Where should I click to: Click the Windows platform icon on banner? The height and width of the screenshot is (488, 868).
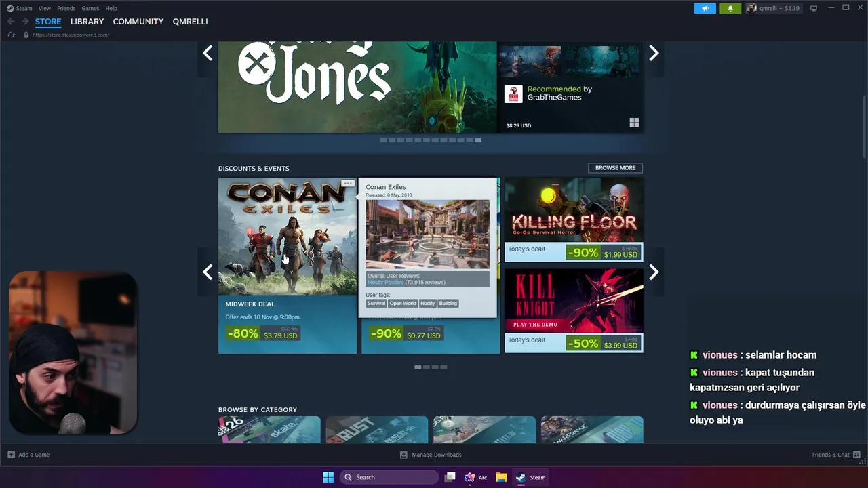click(x=634, y=123)
